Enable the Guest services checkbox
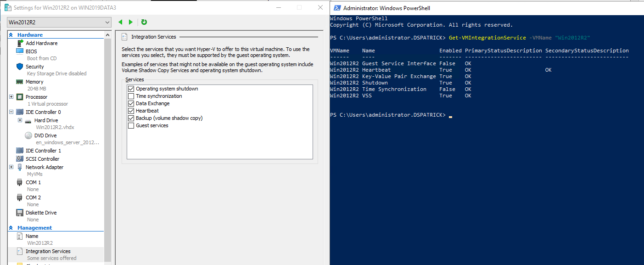 131,125
